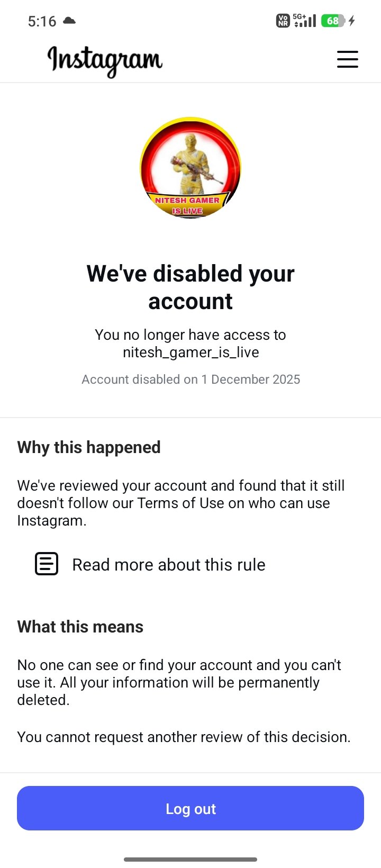Tap the 5:16 clock in status bar
The width and height of the screenshot is (381, 868).
pyautogui.click(x=42, y=21)
